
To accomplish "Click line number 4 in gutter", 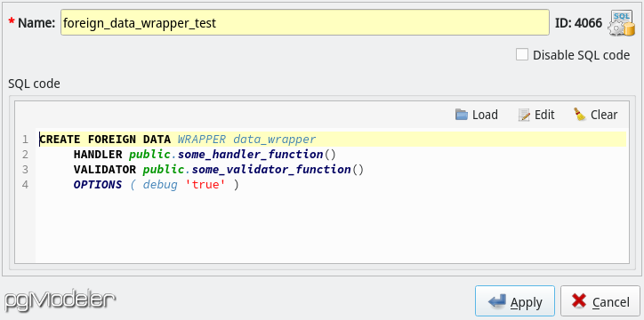I will [26, 185].
